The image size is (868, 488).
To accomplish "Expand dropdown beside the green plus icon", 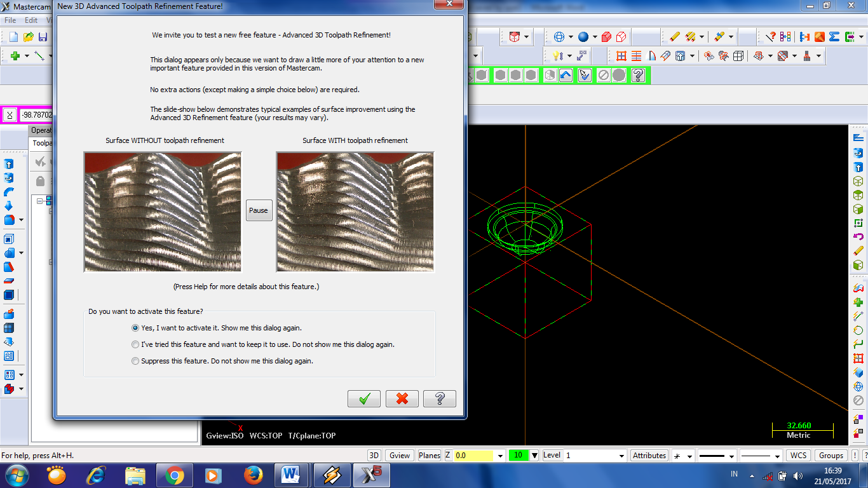I will click(x=27, y=56).
